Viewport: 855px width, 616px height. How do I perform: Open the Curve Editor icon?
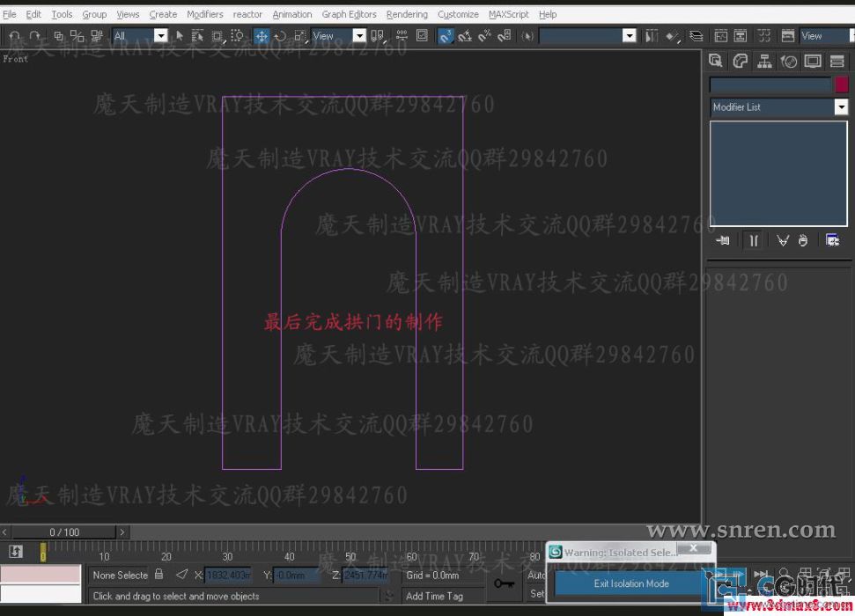(721, 36)
